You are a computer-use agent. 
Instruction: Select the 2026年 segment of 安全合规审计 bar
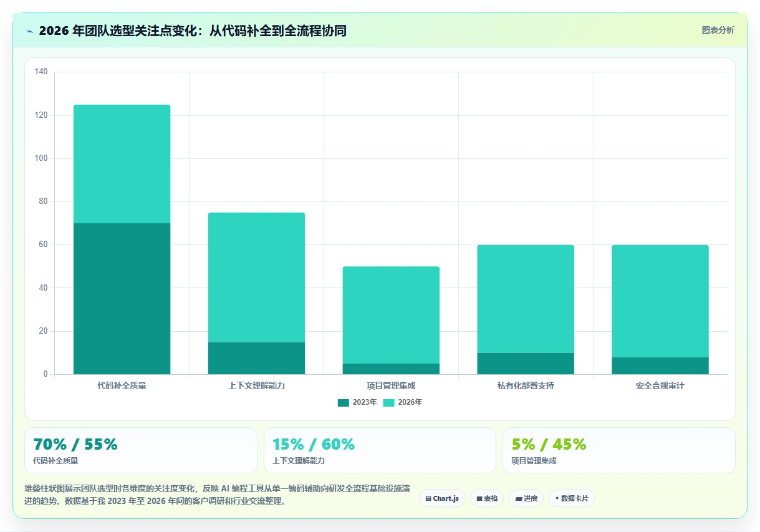[x=660, y=301]
